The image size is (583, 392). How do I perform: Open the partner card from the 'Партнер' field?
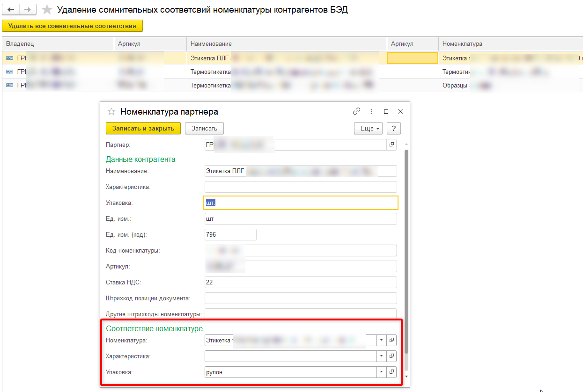click(x=392, y=145)
